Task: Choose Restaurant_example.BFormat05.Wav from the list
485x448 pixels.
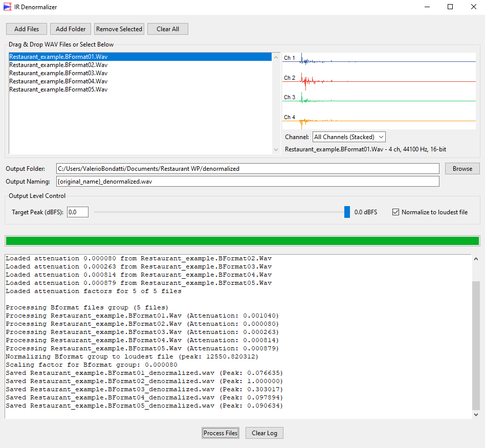Action: [58, 89]
